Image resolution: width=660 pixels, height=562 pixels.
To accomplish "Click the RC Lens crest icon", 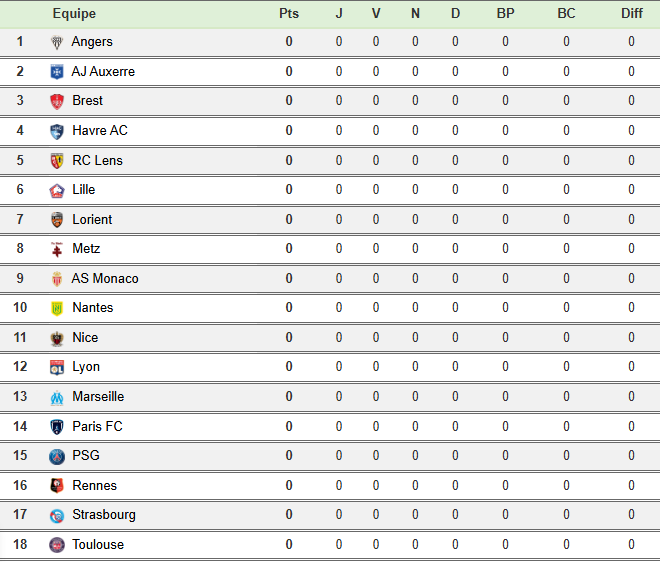I will (57, 160).
